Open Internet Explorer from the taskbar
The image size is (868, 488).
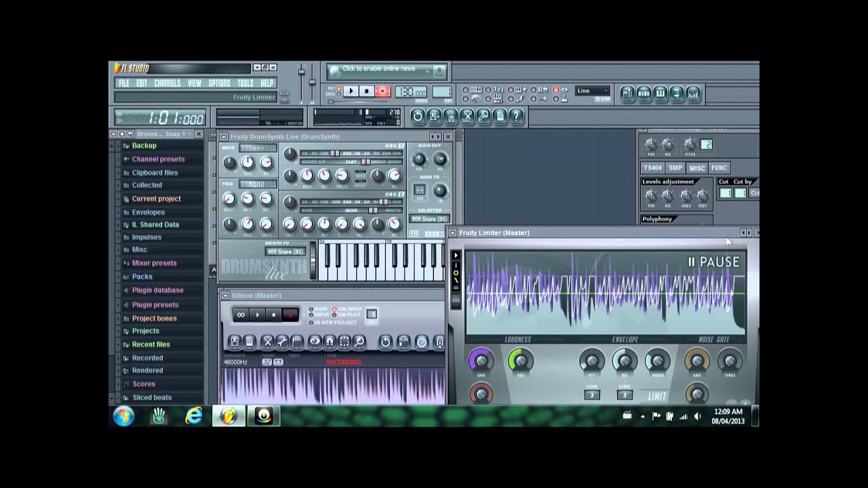pyautogui.click(x=194, y=416)
